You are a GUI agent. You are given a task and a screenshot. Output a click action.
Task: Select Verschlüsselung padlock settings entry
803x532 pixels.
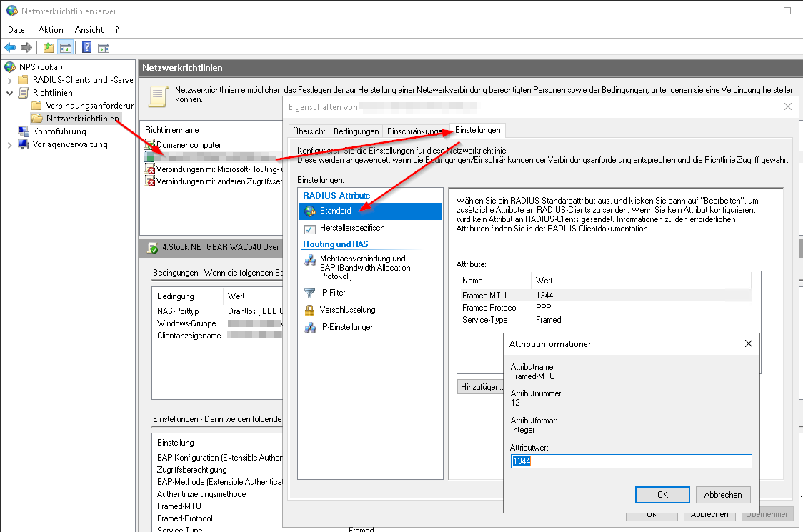(x=347, y=310)
